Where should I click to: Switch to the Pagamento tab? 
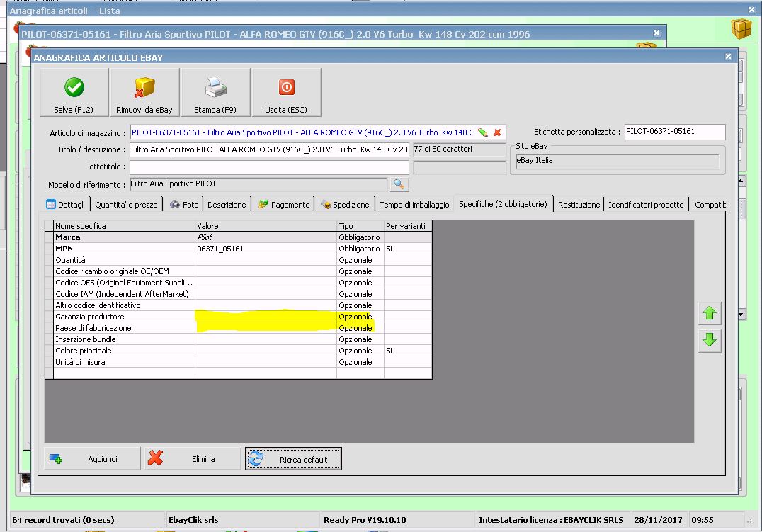coord(284,205)
